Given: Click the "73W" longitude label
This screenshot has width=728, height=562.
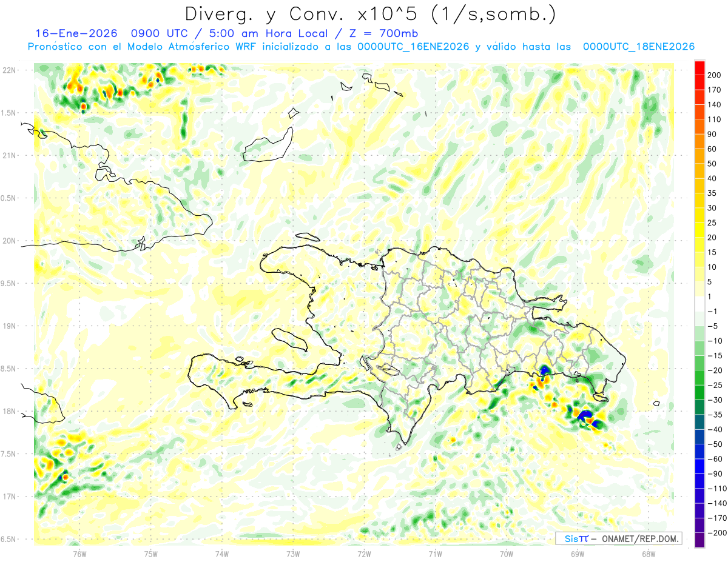Looking at the screenshot, I should tap(293, 554).
